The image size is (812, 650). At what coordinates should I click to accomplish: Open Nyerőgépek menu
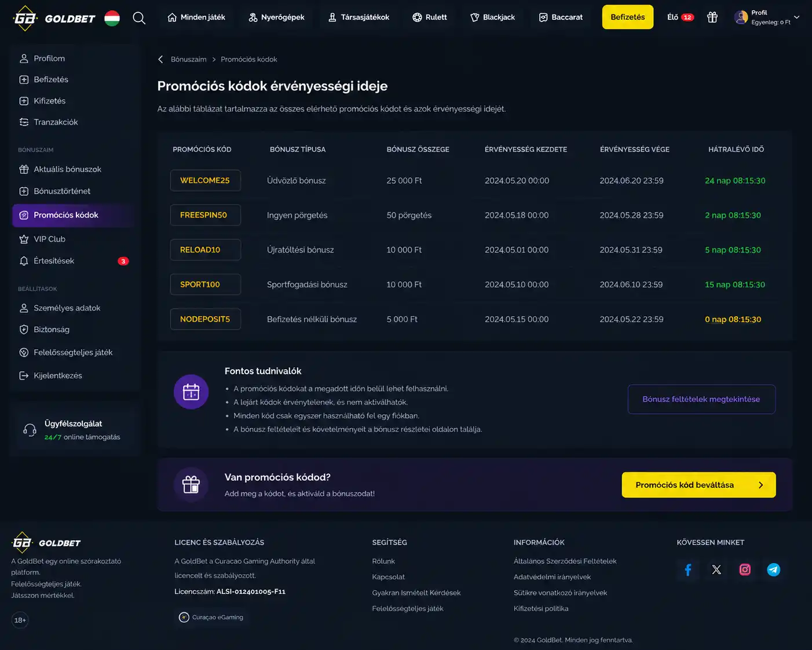coord(276,17)
